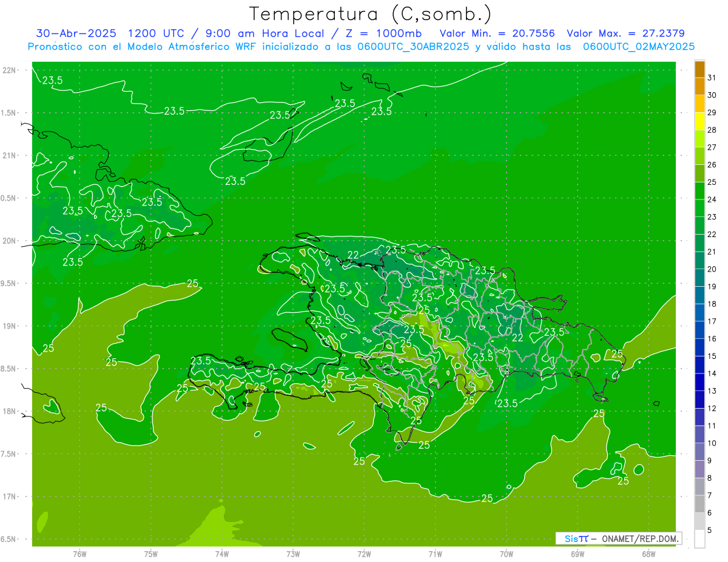Click the 'SisTT - ONAMET/REP.DOM.' credit label
Viewport: 728px width, 562px height.
click(618, 538)
